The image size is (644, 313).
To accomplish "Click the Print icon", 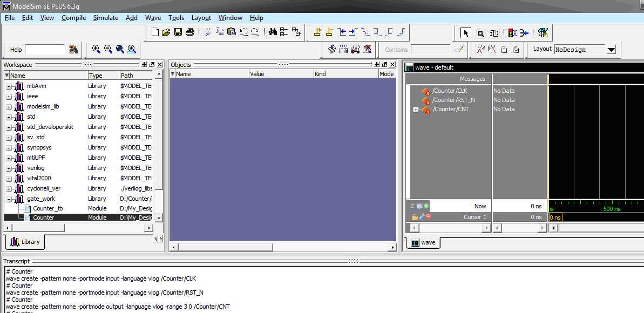I will (x=190, y=32).
